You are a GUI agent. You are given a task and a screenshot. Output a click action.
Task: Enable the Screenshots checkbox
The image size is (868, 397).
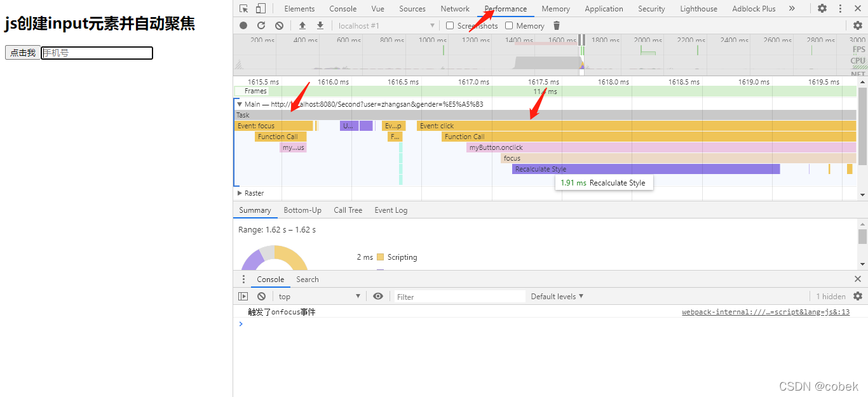450,25
